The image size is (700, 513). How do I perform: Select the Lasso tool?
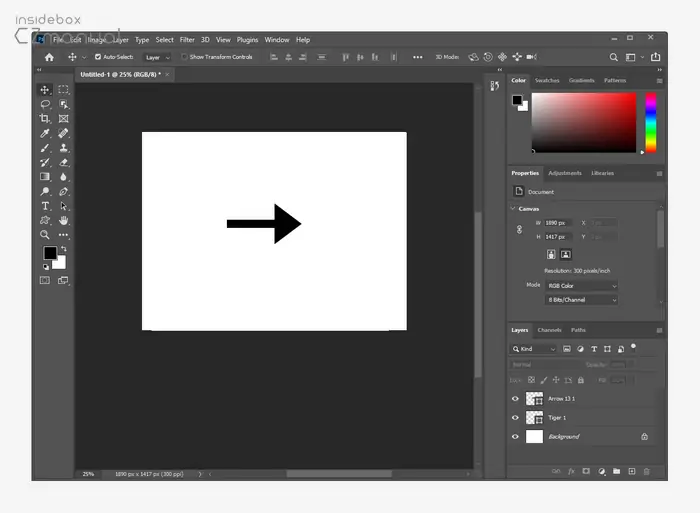(x=45, y=104)
